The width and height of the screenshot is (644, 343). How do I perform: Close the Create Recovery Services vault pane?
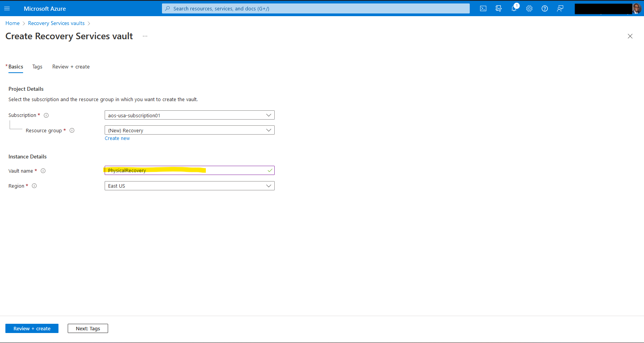(x=630, y=36)
